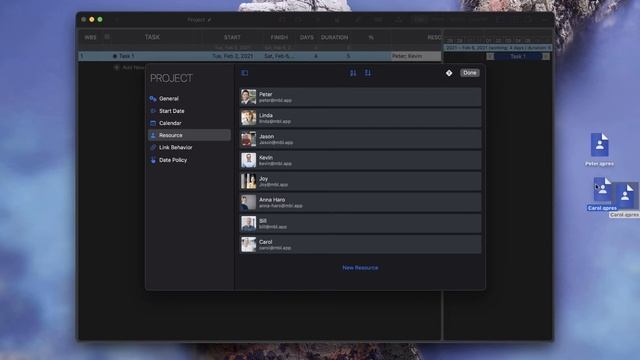Select Peter's avatar photo in the resource list

click(x=248, y=97)
